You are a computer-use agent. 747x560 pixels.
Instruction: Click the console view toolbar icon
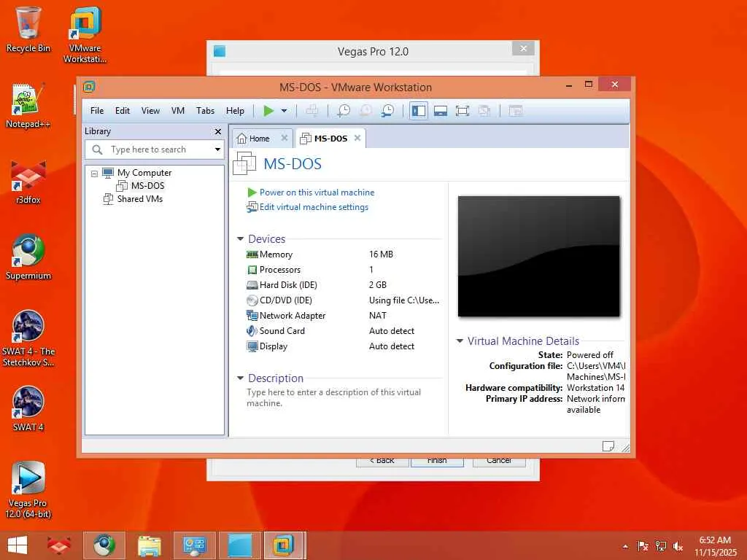click(516, 111)
